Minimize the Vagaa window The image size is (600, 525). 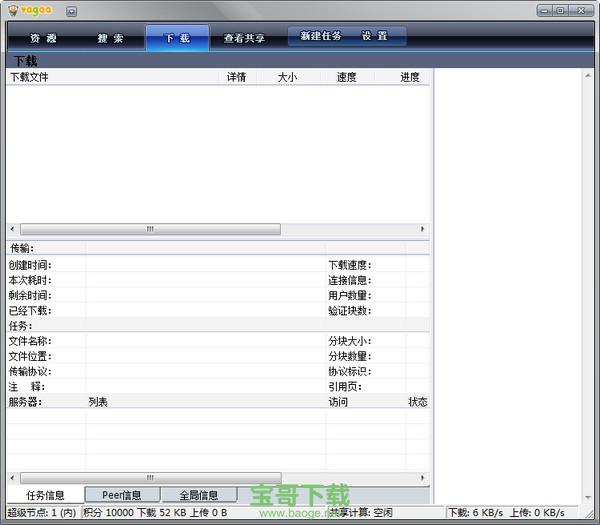[x=543, y=10]
